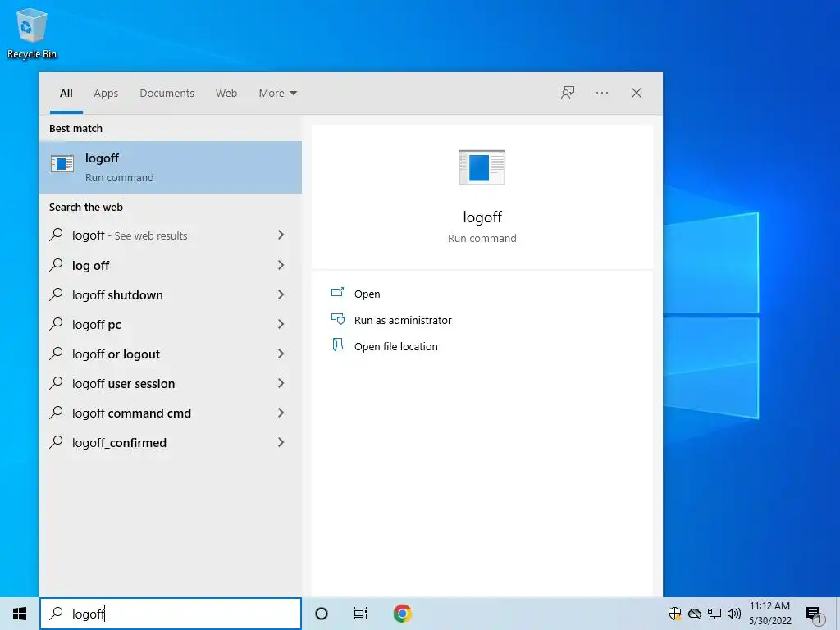Expand arrow for 'logoff - See web results'
This screenshot has height=630, width=840.
tap(281, 235)
